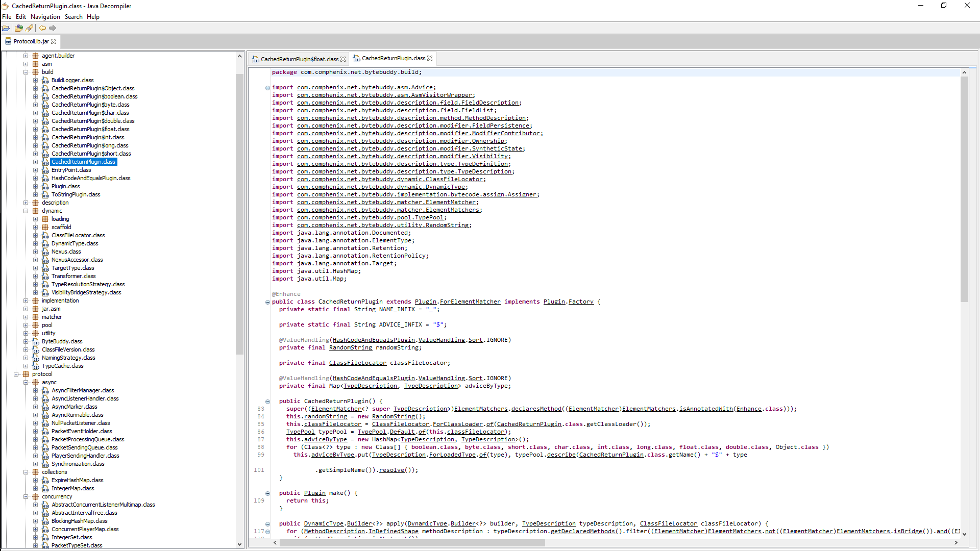Click the Forward arrow toolbar icon

[x=53, y=28]
